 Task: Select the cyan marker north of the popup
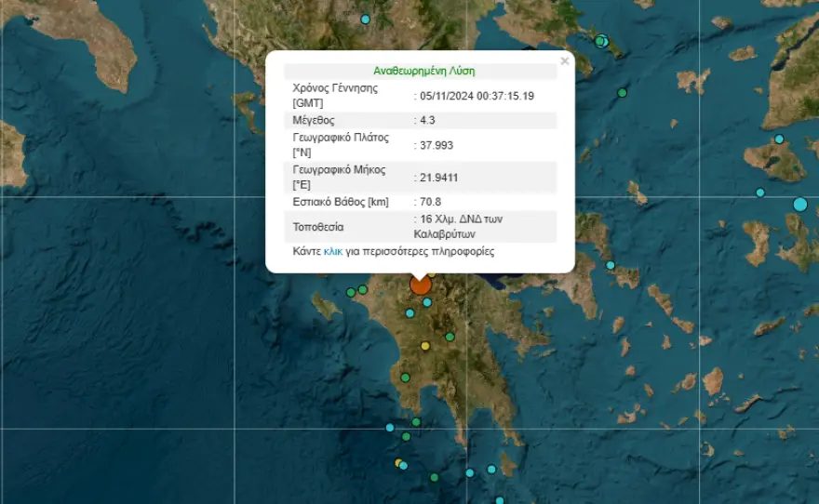click(x=366, y=20)
